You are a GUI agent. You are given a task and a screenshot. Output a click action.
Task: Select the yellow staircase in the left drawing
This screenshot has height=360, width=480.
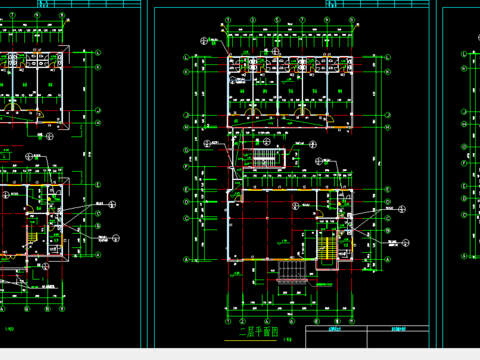coord(32,237)
